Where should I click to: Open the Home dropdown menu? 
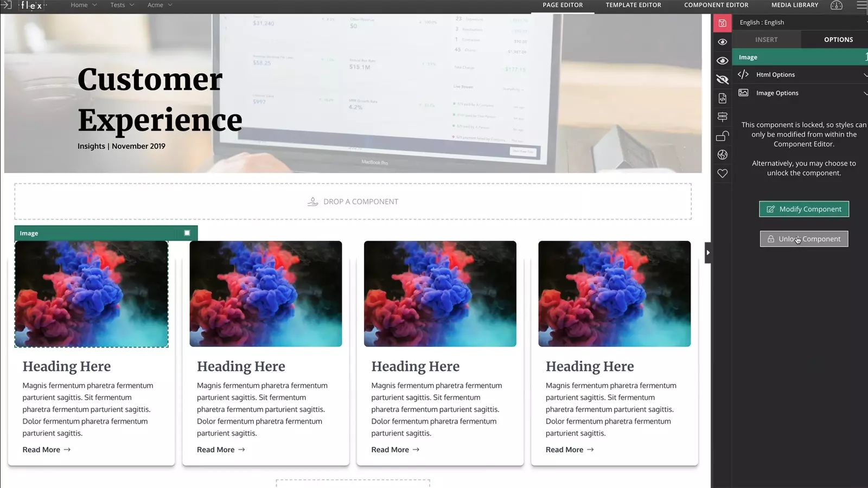(x=84, y=5)
